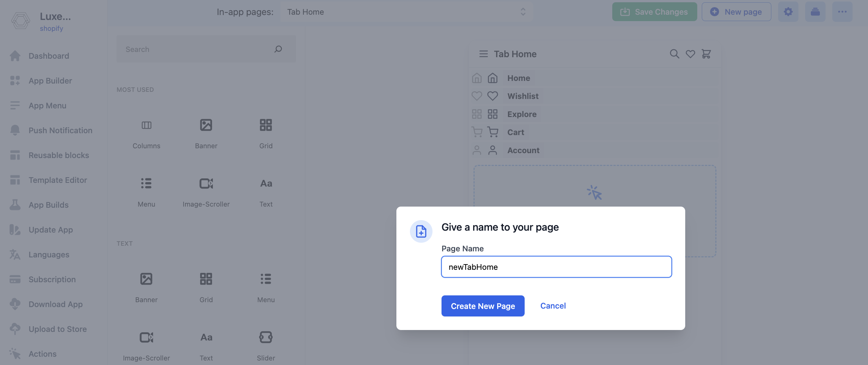Cancel the new page dialog
The image size is (868, 365).
pyautogui.click(x=553, y=306)
